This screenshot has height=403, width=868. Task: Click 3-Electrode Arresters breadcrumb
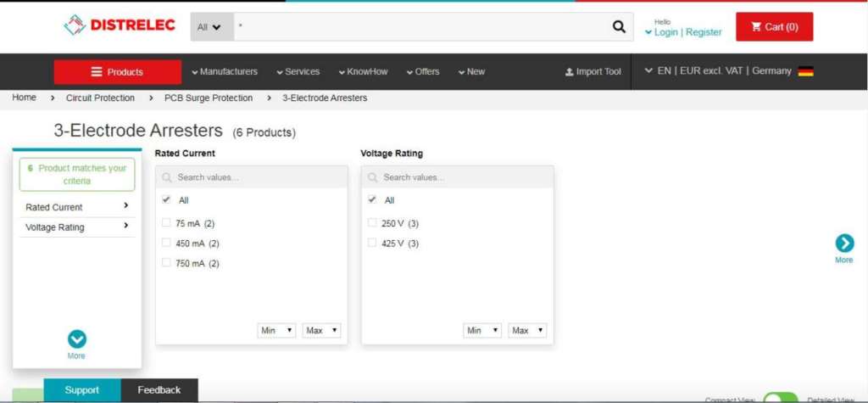click(x=325, y=98)
